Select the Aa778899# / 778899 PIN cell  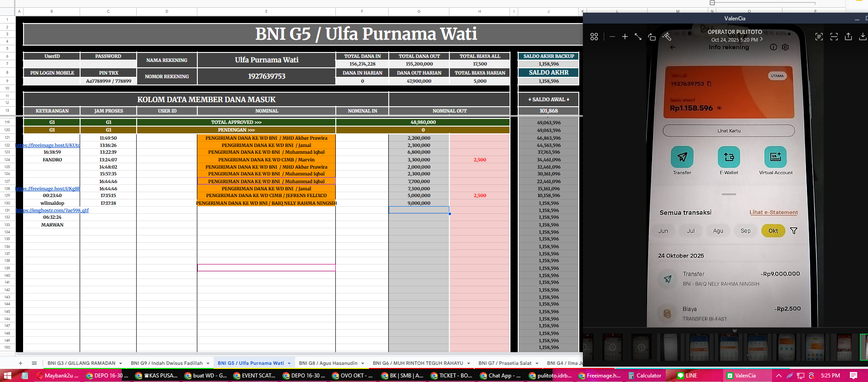tap(108, 81)
